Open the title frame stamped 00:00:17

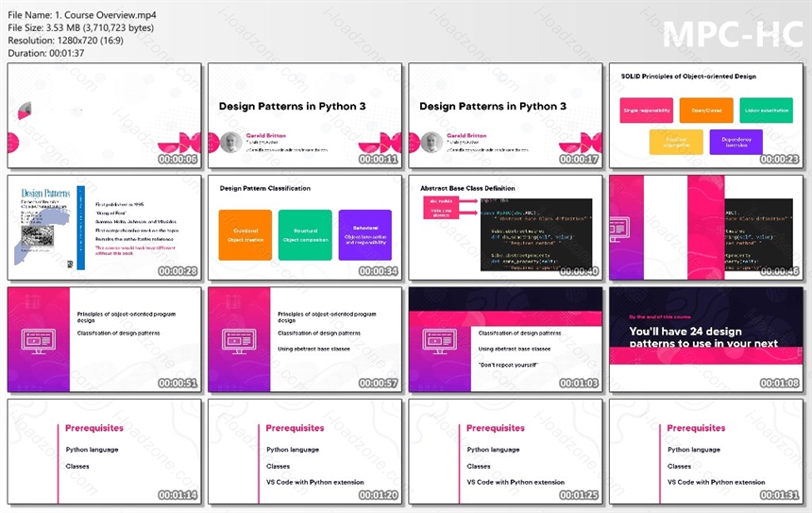[x=505, y=115]
